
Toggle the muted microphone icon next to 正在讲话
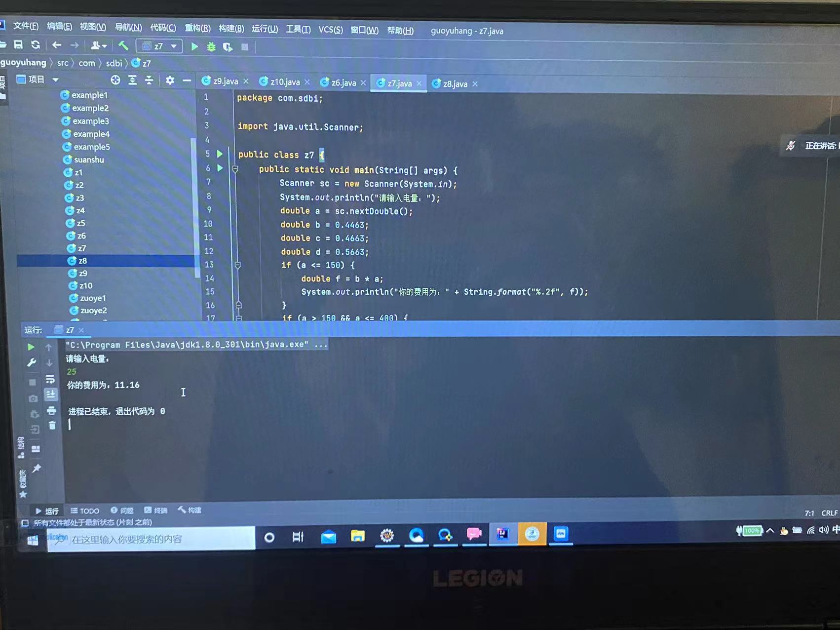791,145
